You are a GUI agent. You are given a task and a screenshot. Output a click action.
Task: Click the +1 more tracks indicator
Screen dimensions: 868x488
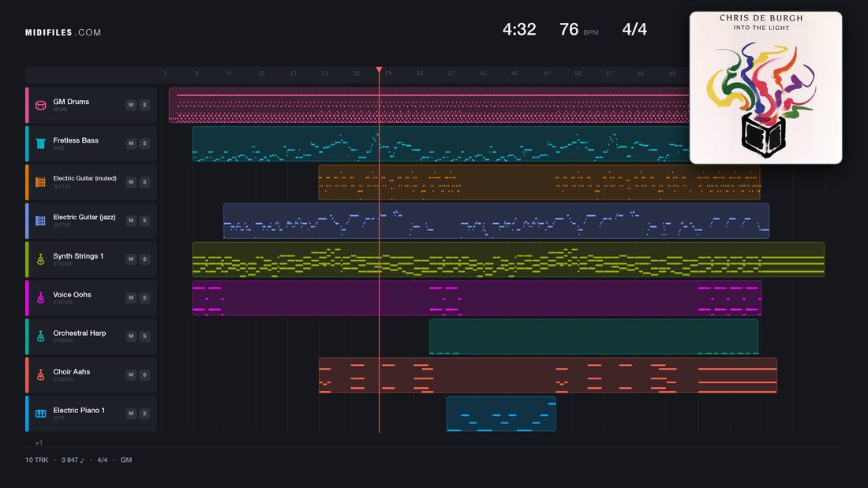[39, 442]
